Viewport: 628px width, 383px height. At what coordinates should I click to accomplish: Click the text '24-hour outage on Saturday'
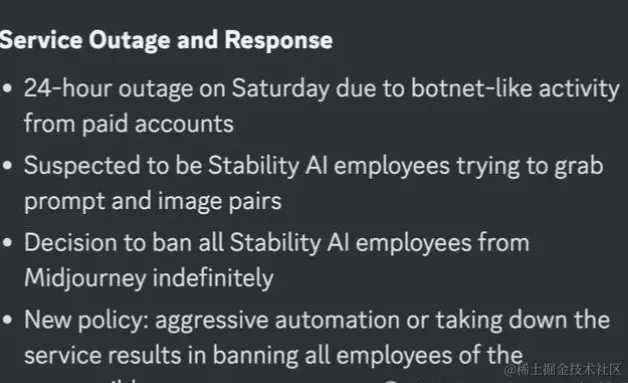point(177,89)
